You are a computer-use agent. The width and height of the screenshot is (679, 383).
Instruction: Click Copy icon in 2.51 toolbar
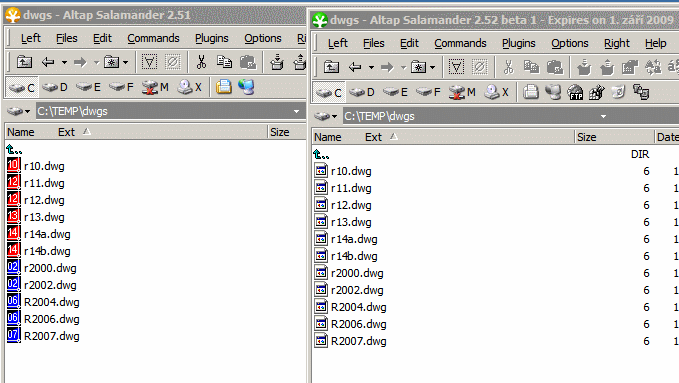click(x=224, y=62)
